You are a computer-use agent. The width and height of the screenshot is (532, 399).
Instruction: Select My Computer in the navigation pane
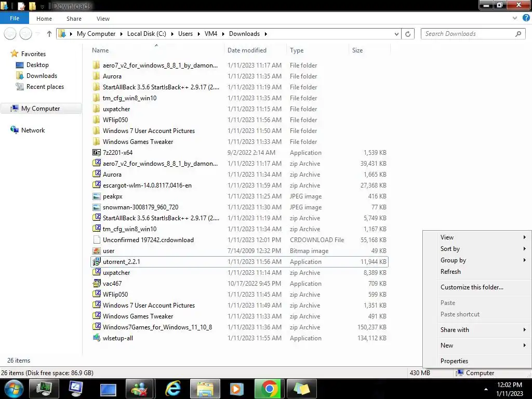click(41, 109)
